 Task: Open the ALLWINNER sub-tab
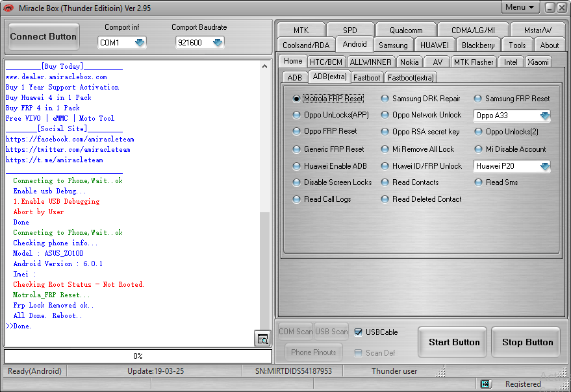[x=370, y=62]
